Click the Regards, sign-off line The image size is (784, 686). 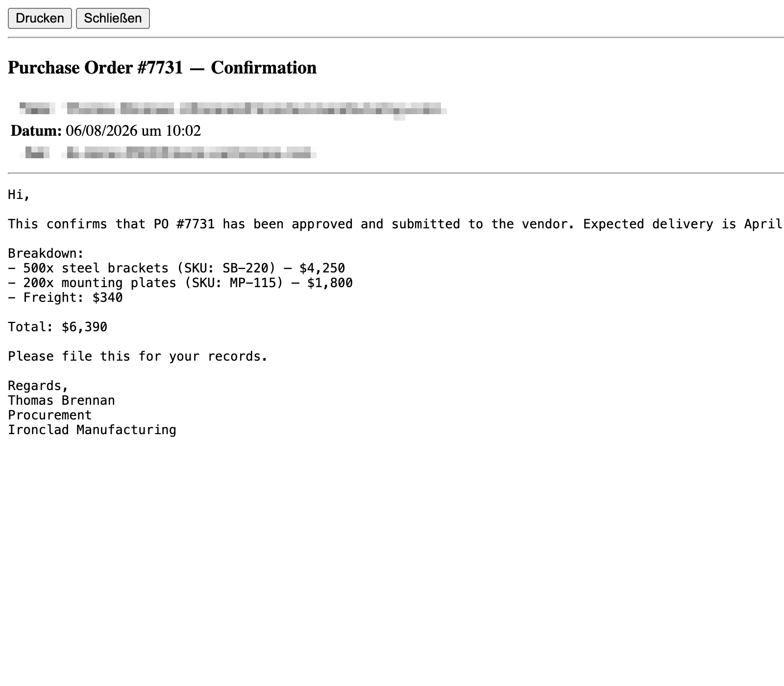(38, 386)
